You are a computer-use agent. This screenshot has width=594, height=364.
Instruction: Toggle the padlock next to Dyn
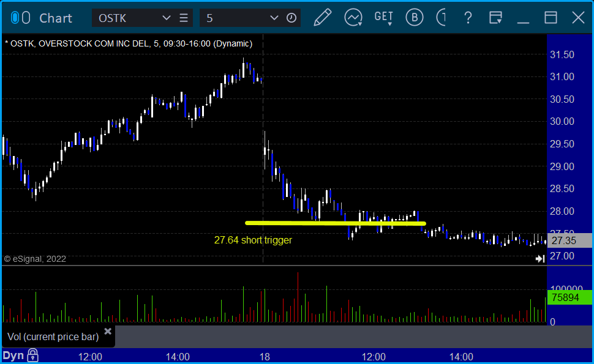tap(33, 355)
